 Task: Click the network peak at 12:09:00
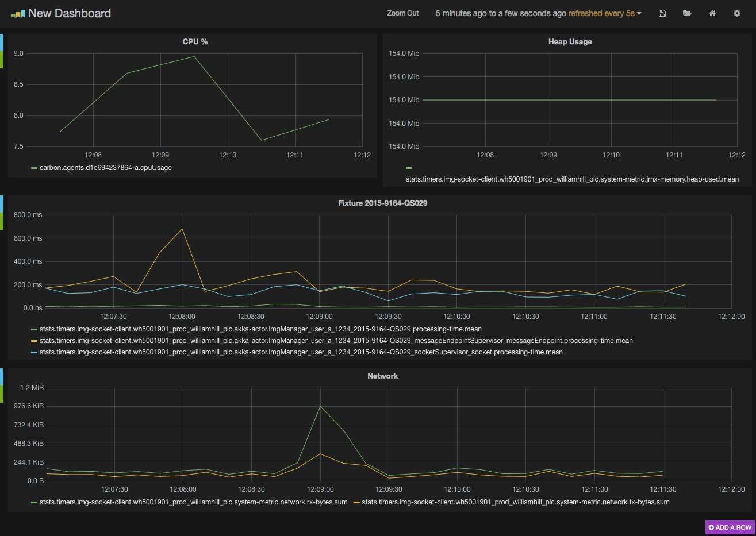pos(320,407)
